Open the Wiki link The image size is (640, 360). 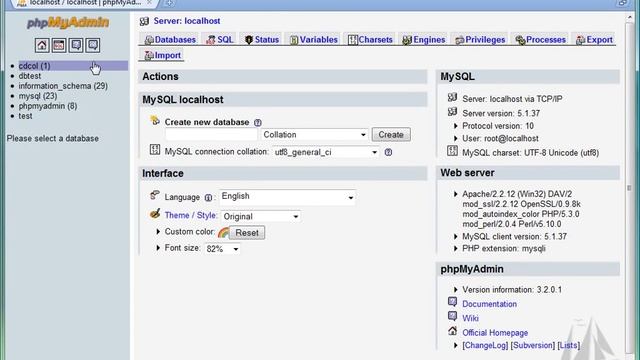click(470, 318)
